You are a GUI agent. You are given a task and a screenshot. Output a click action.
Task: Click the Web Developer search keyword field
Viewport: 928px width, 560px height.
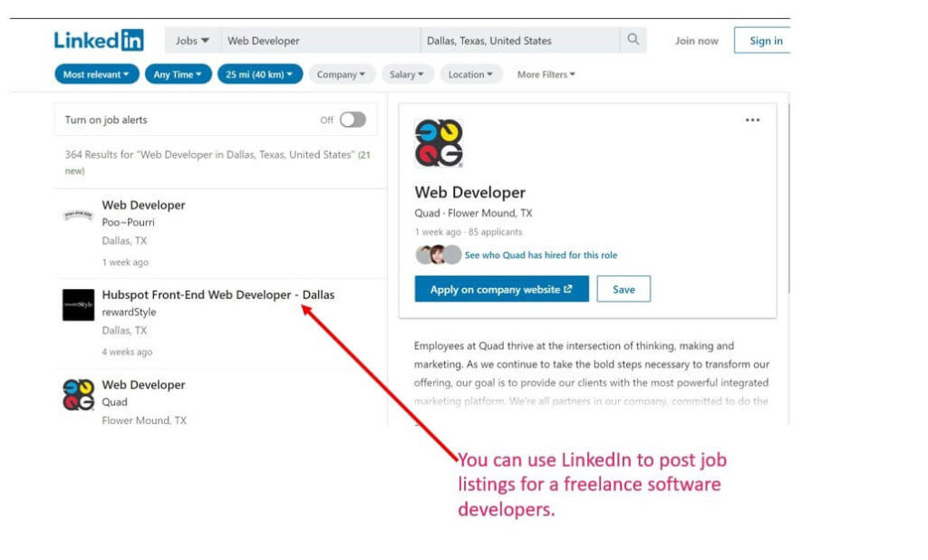click(x=320, y=40)
